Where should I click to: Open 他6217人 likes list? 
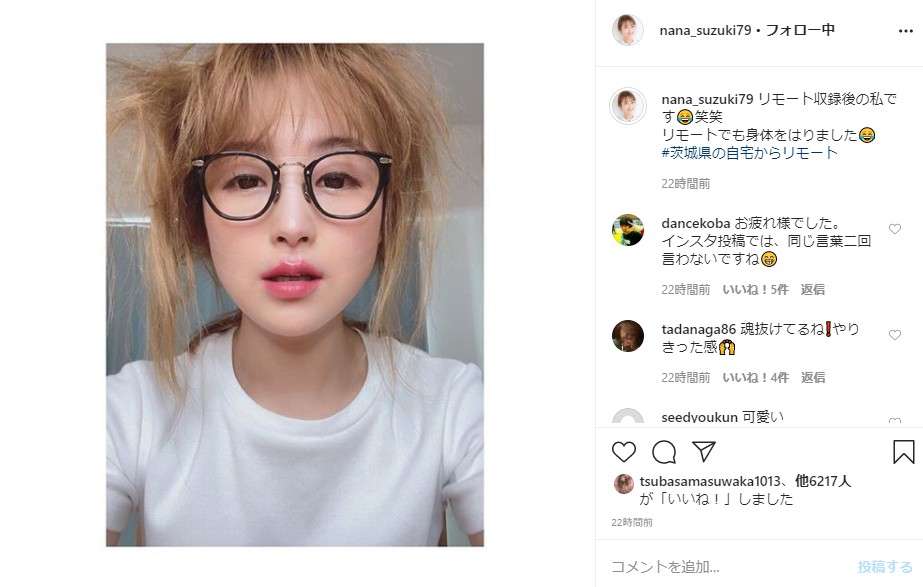823,481
